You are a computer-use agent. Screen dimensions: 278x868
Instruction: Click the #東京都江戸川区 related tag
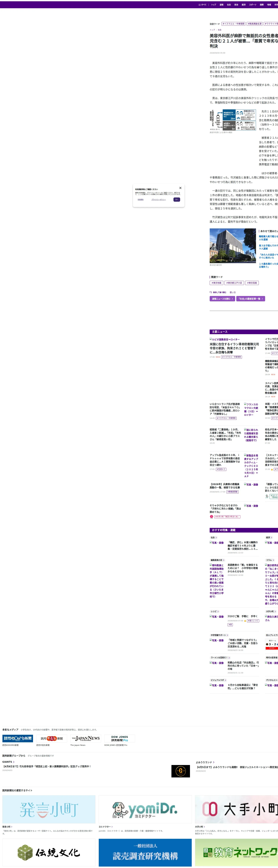[234, 283]
